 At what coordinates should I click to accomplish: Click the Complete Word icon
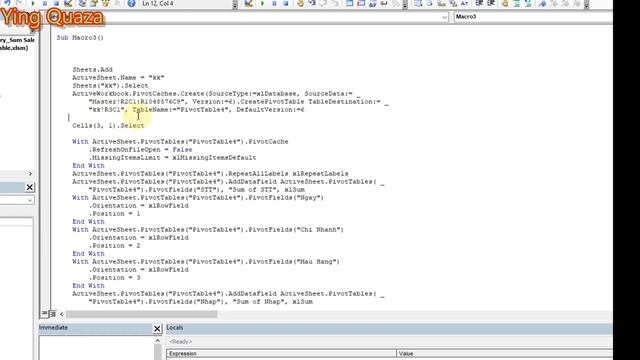tap(464, 3)
